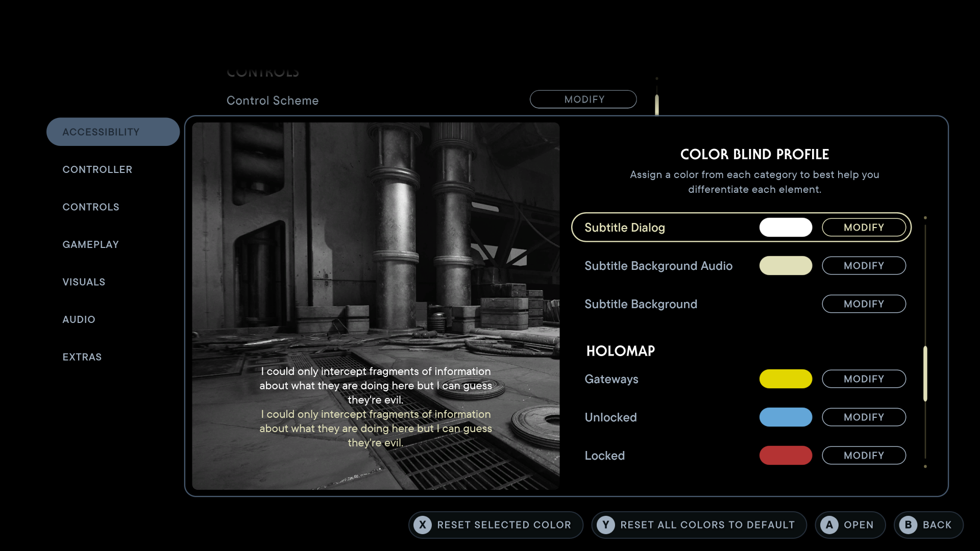Screen dimensions: 980x551
Task: Toggle the Unlocked blue color indicator
Action: (786, 417)
